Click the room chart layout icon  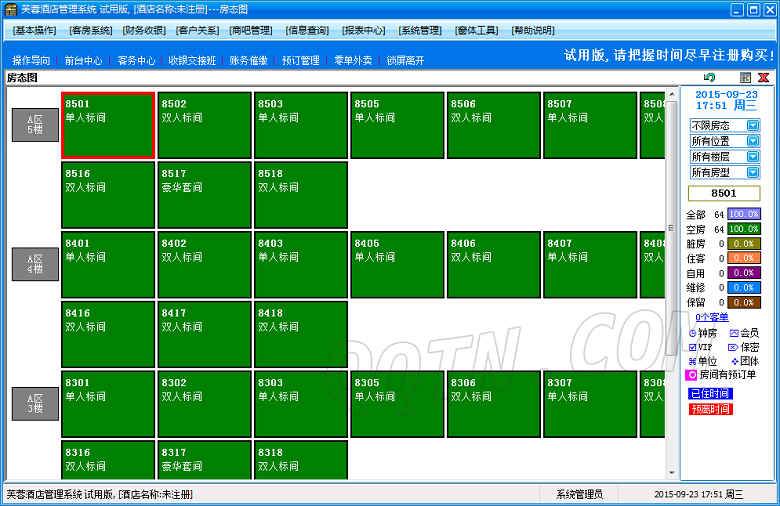pos(745,78)
